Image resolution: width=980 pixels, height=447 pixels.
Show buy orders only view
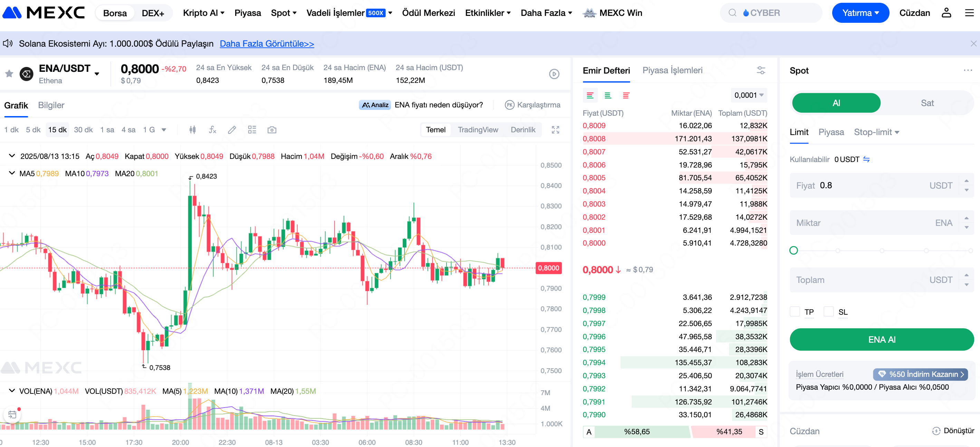[607, 95]
